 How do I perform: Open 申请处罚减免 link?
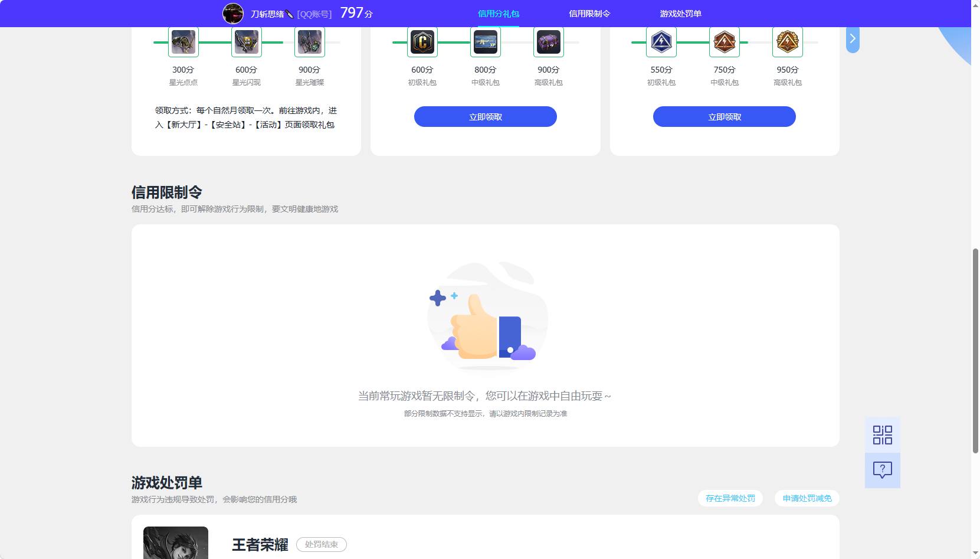point(807,498)
